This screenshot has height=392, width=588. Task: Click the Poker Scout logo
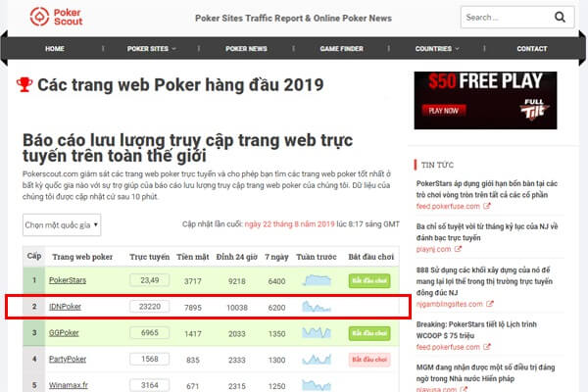click(x=56, y=17)
